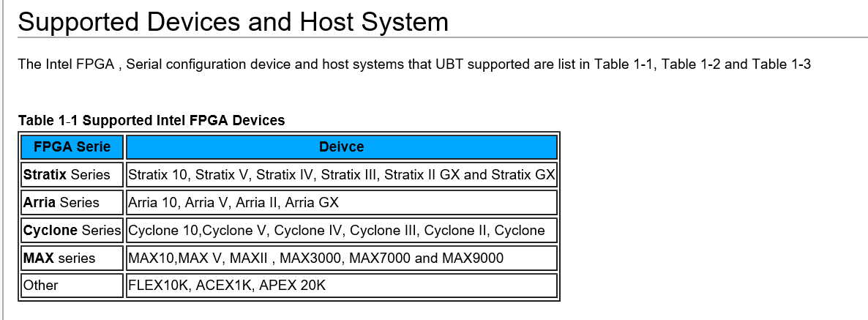Click the MAX series row label
This screenshot has width=868, height=320.
coord(72,258)
